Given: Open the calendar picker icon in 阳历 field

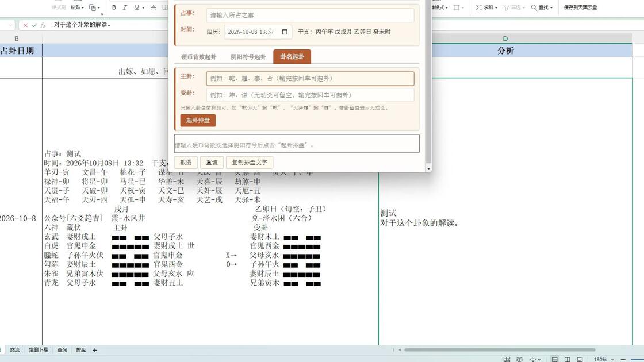Looking at the screenshot, I should (285, 32).
